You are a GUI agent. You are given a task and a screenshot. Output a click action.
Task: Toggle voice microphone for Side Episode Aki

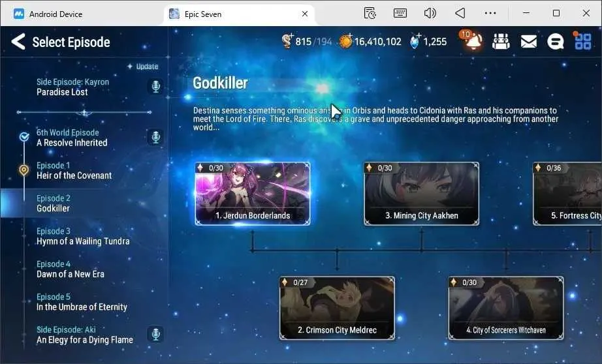click(155, 334)
